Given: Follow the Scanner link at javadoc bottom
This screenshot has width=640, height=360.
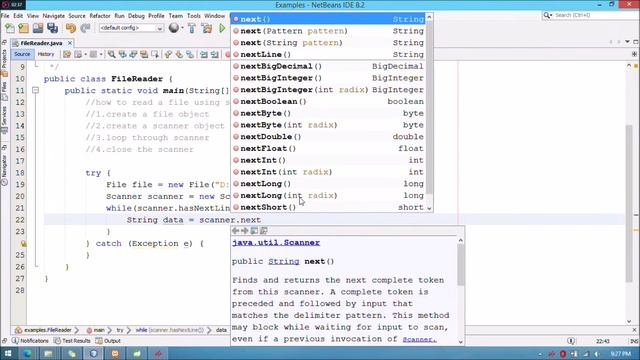Looking at the screenshot, I should coord(420,339).
